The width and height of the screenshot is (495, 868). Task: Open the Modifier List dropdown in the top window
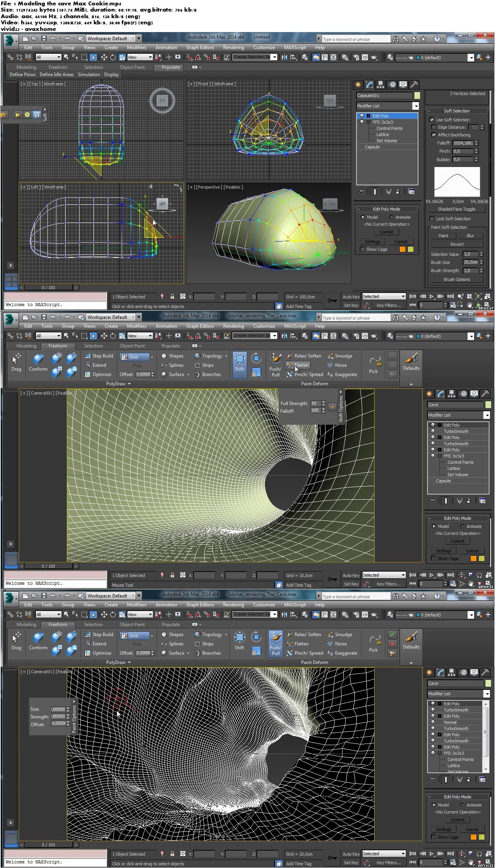[x=415, y=106]
